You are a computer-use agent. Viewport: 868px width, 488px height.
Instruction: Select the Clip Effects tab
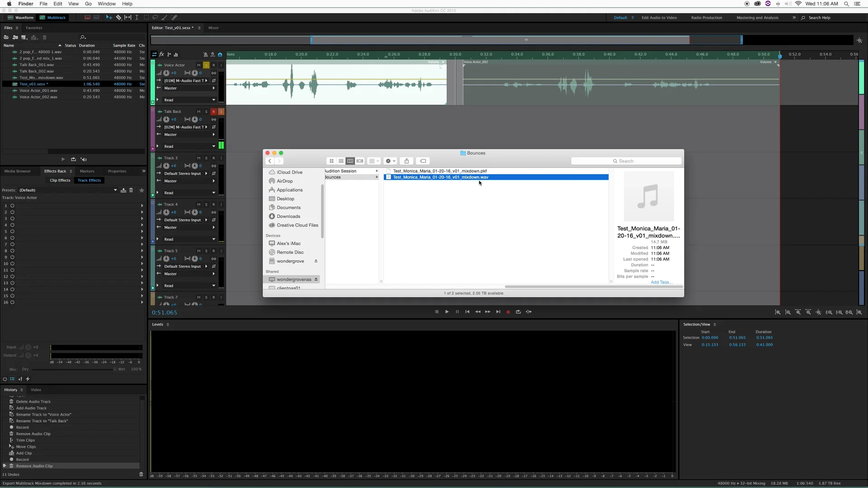click(60, 180)
